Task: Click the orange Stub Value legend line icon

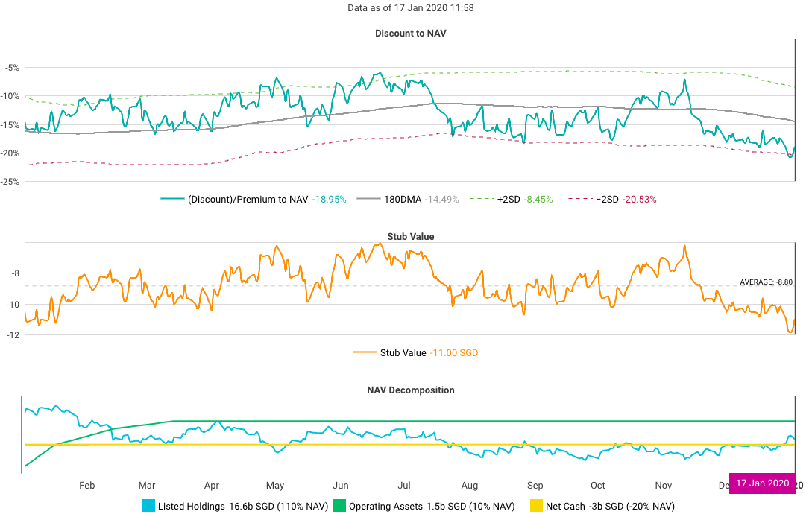Action: (365, 353)
